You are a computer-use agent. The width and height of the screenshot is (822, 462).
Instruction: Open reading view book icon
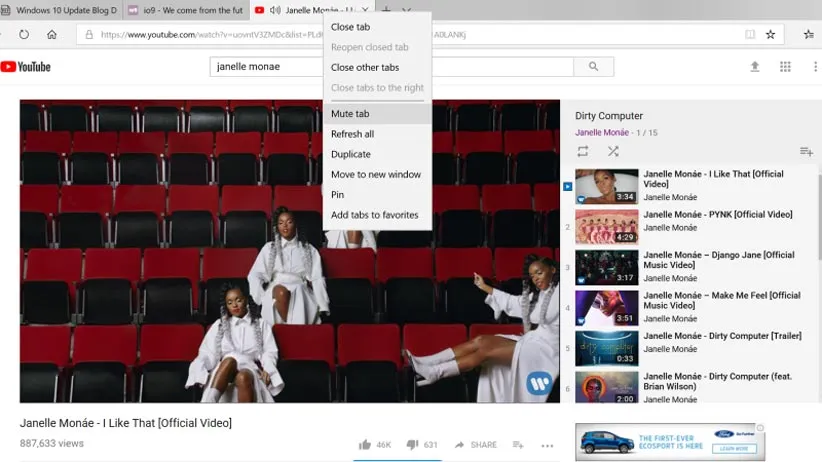coord(750,35)
